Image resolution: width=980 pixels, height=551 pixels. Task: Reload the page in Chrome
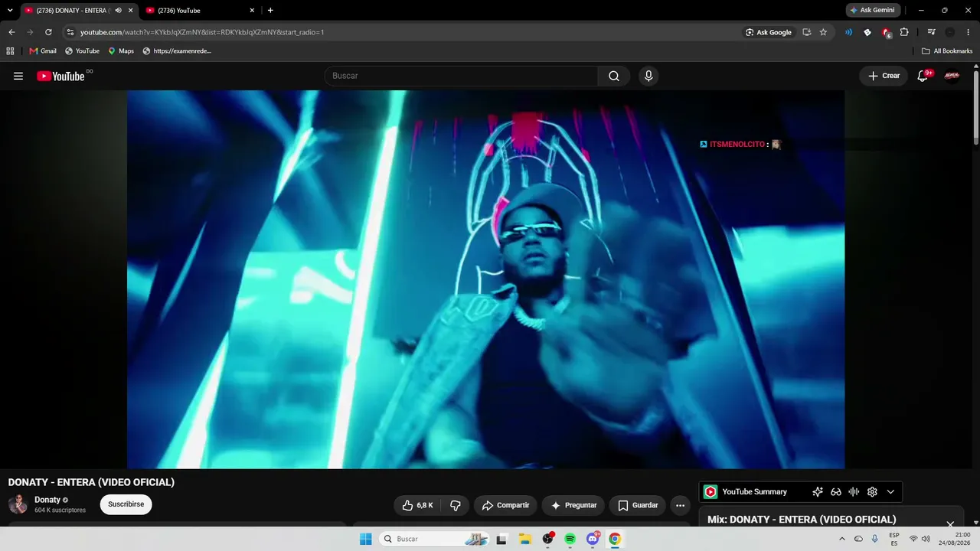[x=48, y=32]
